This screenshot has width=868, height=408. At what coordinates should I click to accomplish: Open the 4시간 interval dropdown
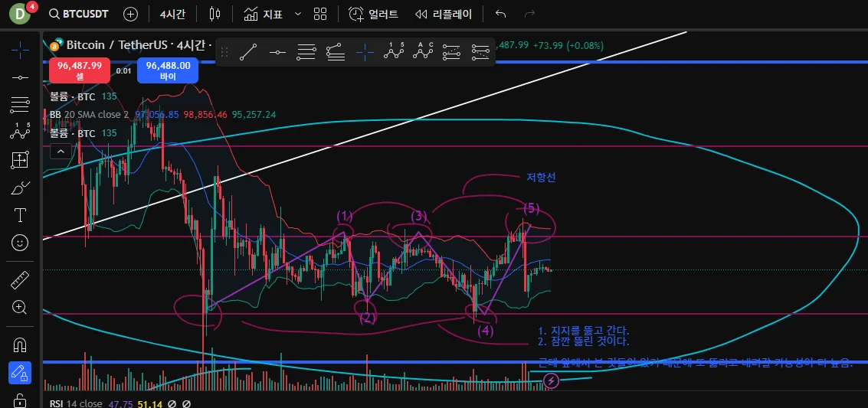[172, 15]
